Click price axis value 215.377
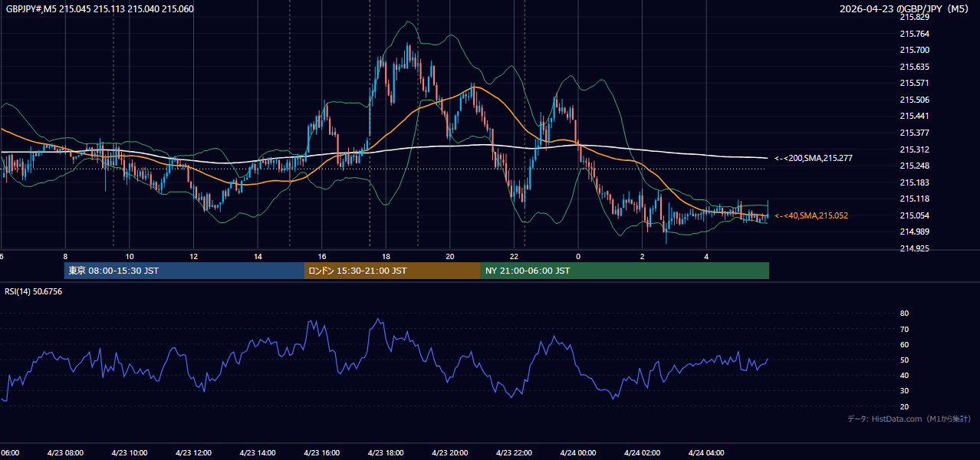980x460 pixels. (914, 133)
